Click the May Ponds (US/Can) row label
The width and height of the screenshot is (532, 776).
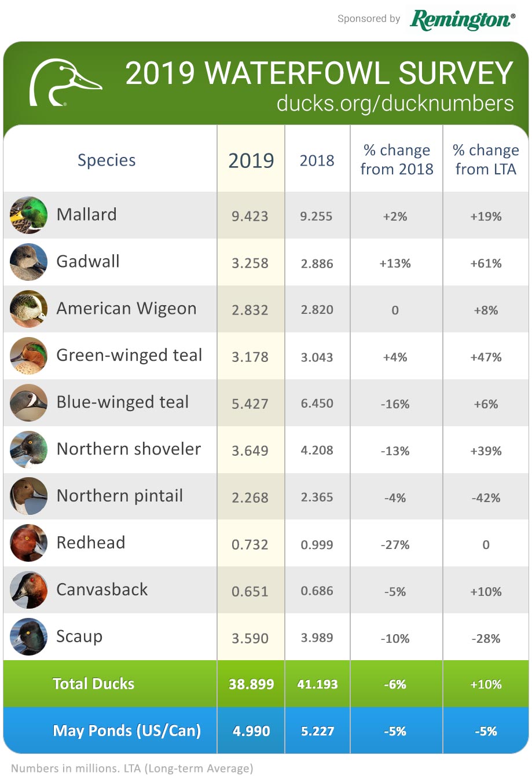click(127, 731)
